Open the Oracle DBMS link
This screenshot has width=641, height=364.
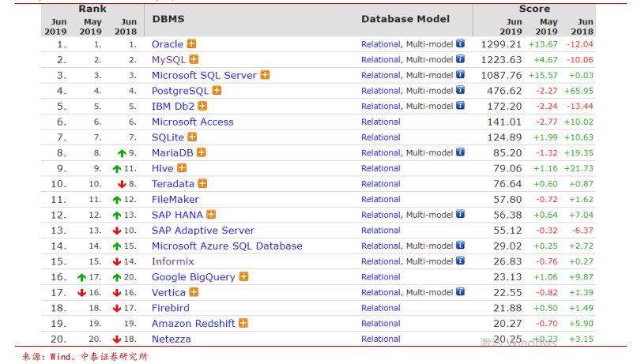[x=168, y=44]
